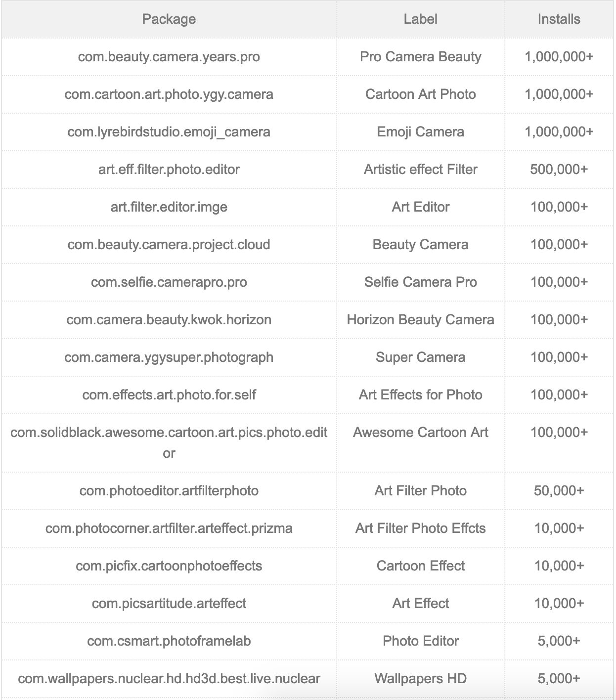
Task: Click the Photo Editor label
Action: [420, 641]
